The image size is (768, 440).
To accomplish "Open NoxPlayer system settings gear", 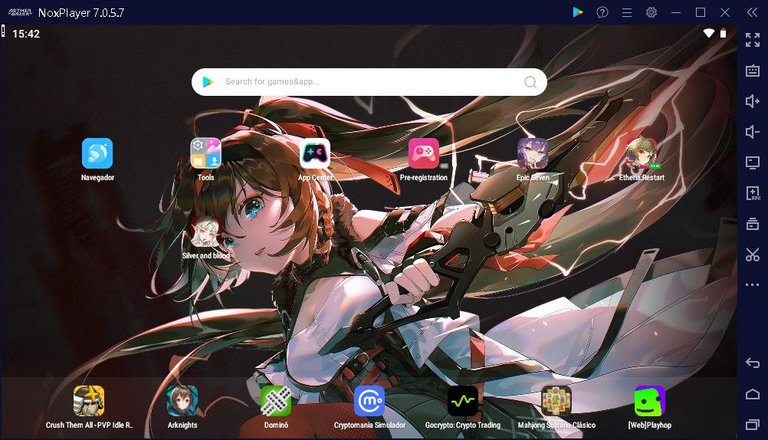I will [651, 12].
